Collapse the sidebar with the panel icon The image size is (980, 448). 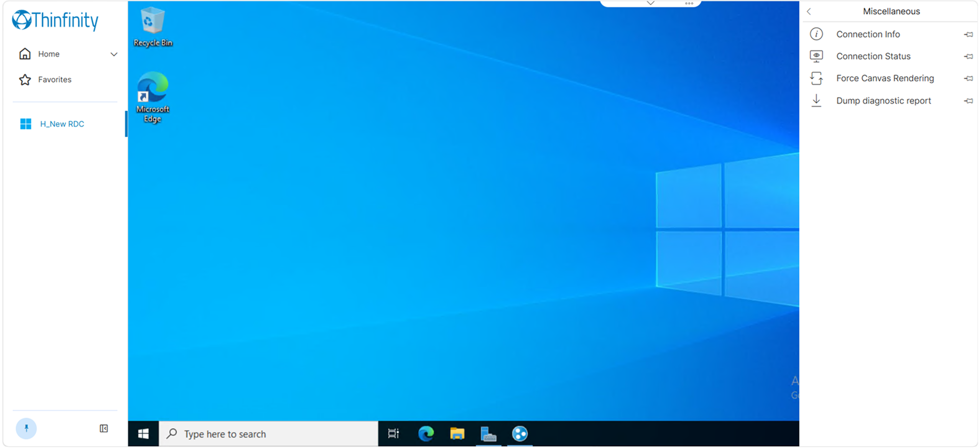click(104, 429)
